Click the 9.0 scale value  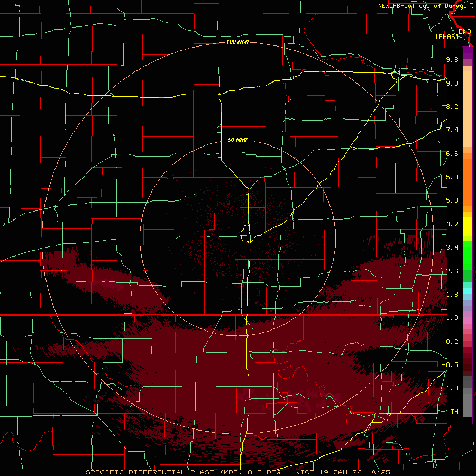pos(452,83)
